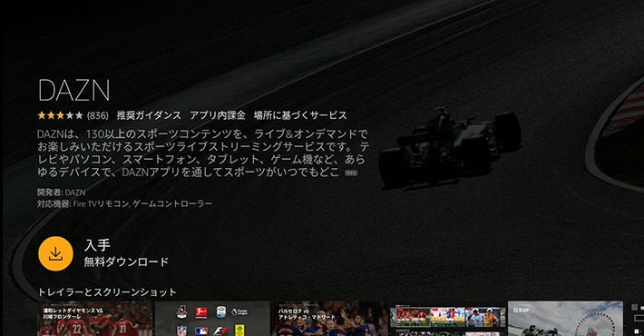Open the (836) review count
The height and width of the screenshot is (336, 644).
[x=98, y=115]
